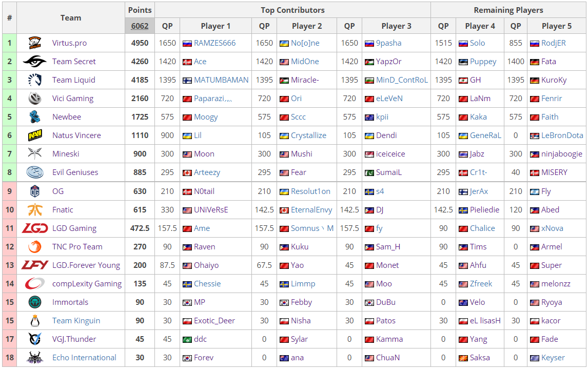Open the Newbee team link
Image resolution: width=588 pixels, height=369 pixels.
point(67,116)
